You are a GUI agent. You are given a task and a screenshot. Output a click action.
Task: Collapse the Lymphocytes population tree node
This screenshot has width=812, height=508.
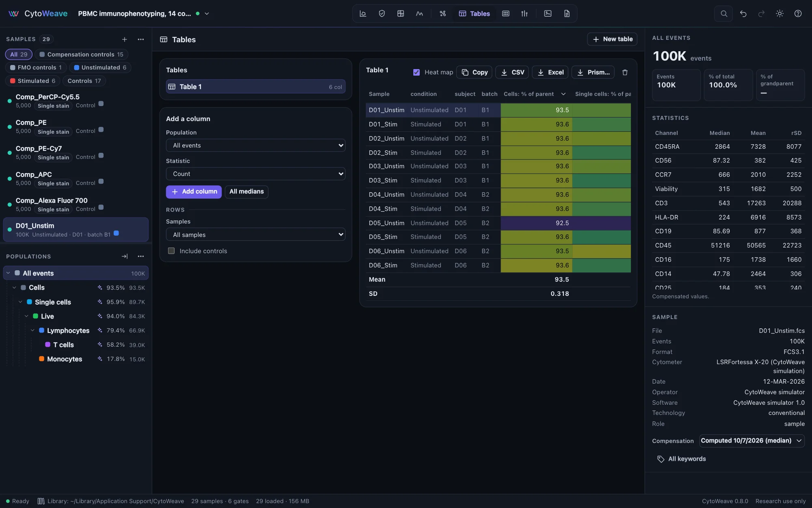pyautogui.click(x=32, y=330)
